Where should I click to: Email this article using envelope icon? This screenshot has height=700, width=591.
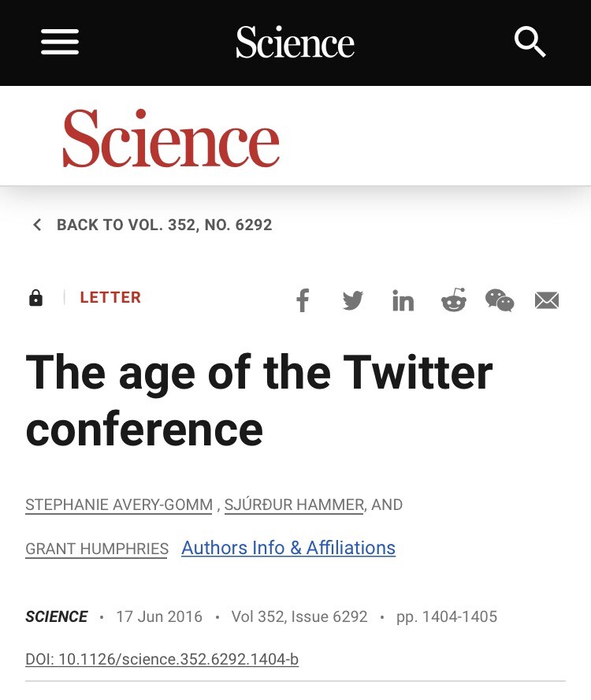tap(547, 300)
